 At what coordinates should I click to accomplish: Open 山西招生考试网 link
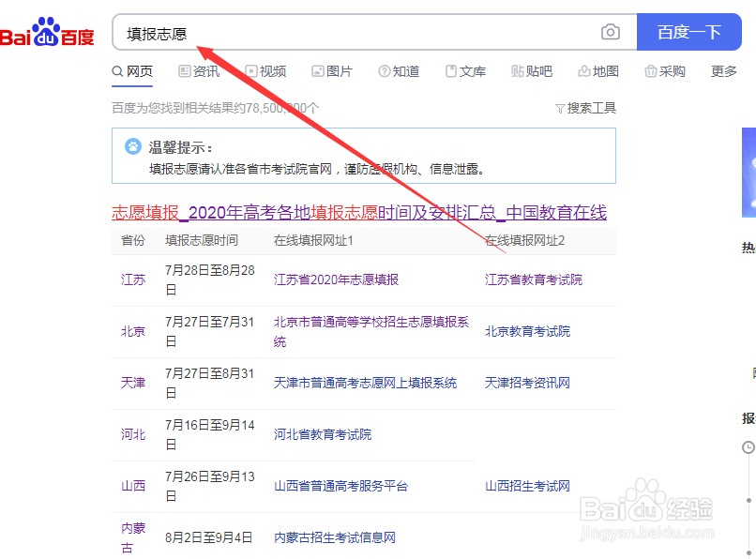(527, 486)
